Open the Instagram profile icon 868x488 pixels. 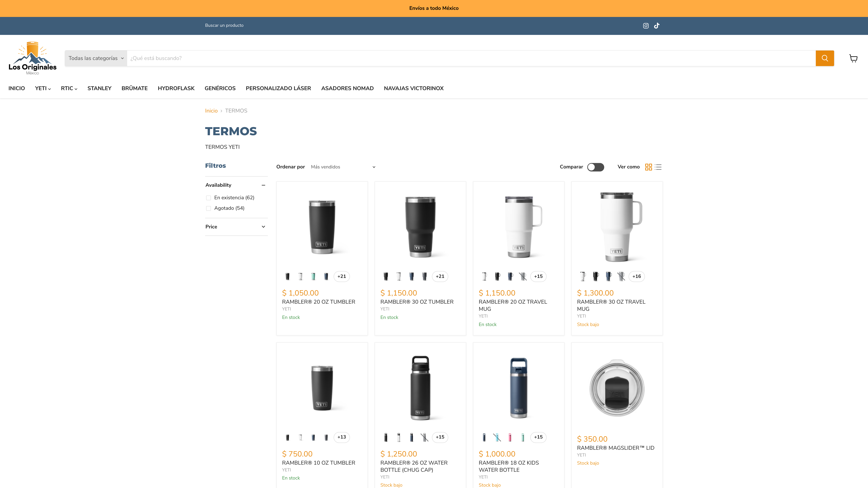(646, 26)
